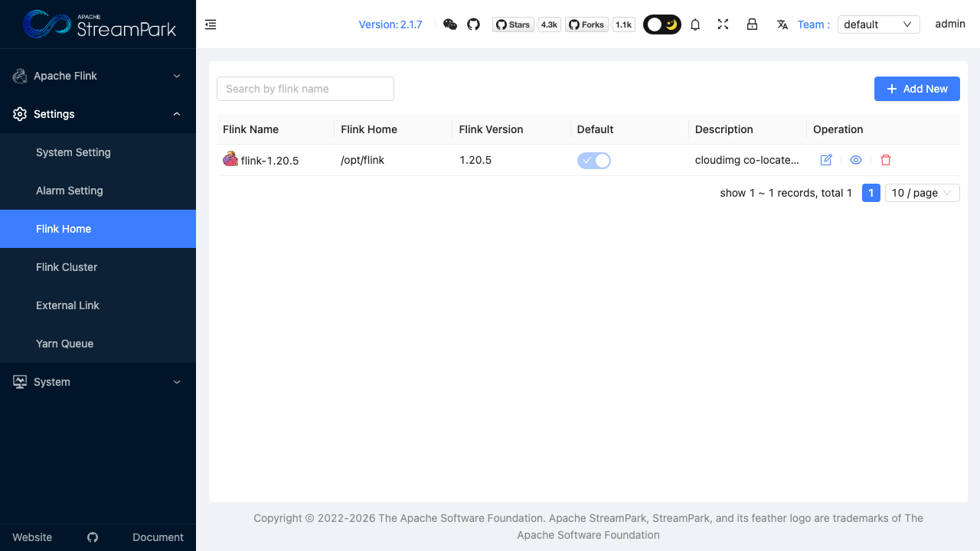The height and width of the screenshot is (551, 980).
Task: Open the 10 / page size dropdown
Action: [x=923, y=193]
